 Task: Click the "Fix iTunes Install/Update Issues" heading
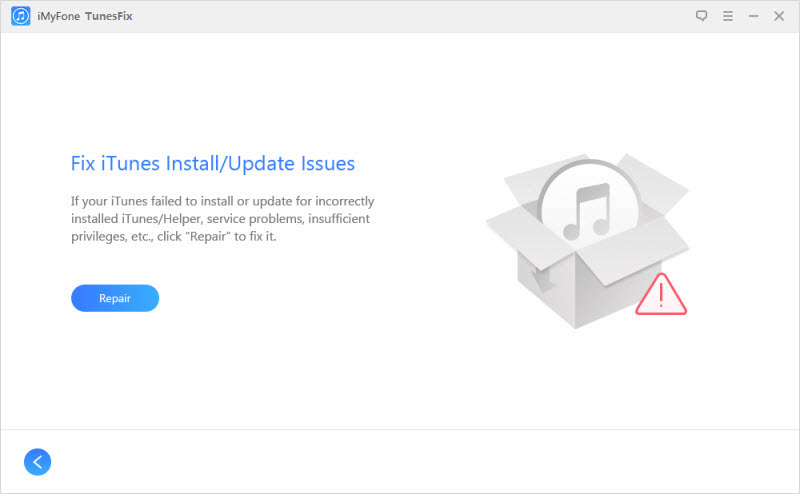[x=213, y=163]
